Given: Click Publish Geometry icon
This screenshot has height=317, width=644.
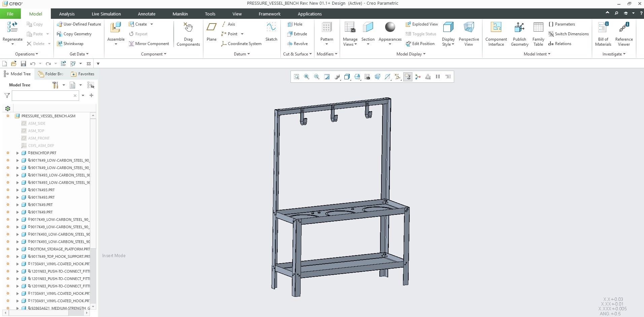Looking at the screenshot, I should point(519,27).
